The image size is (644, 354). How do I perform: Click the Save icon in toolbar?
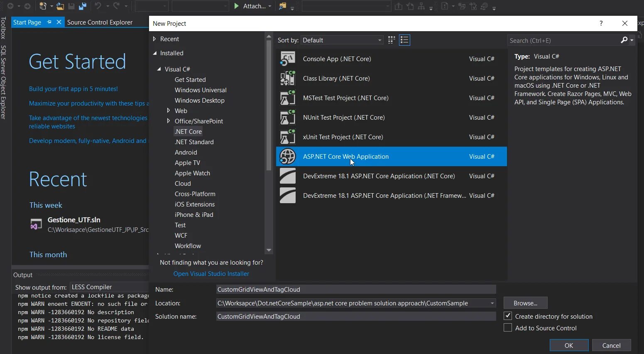pyautogui.click(x=71, y=6)
